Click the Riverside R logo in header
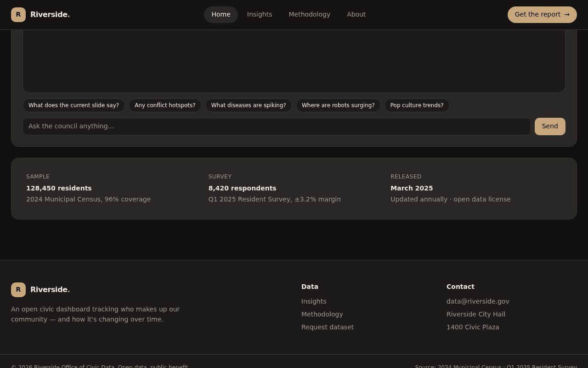 [18, 15]
